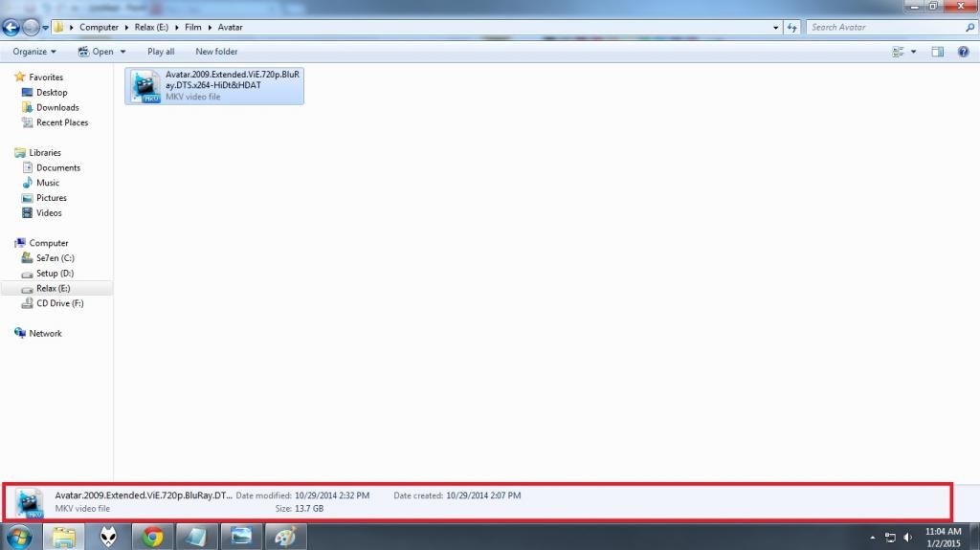
Task: Click the Music note icon
Action: [x=27, y=183]
